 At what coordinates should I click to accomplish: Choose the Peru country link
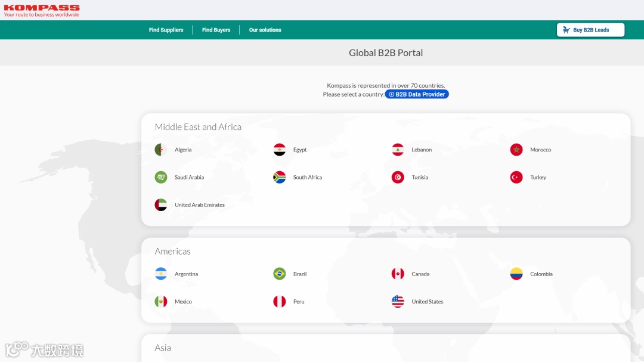tap(299, 301)
